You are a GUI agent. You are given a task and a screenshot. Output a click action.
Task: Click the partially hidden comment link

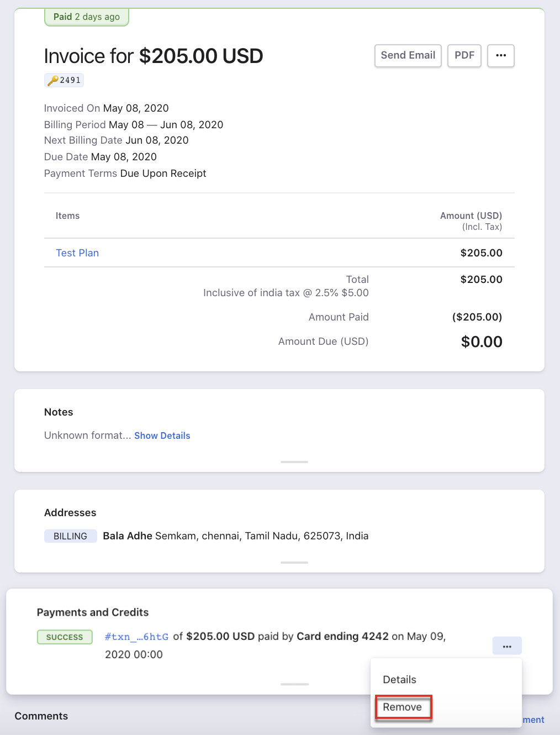pyautogui.click(x=533, y=720)
